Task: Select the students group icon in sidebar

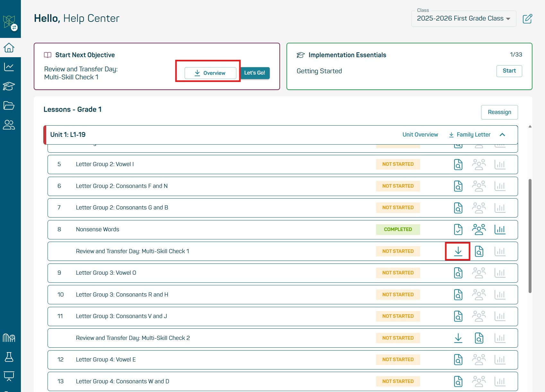Action: point(9,125)
